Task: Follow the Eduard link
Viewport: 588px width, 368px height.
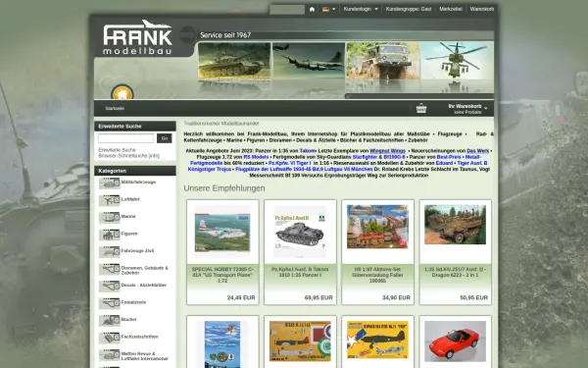Action: (x=444, y=163)
